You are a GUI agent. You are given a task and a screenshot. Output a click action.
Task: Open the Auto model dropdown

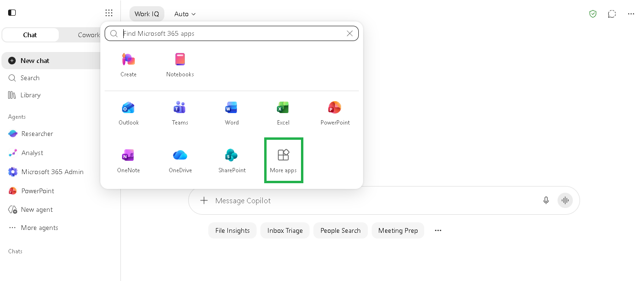tap(185, 14)
